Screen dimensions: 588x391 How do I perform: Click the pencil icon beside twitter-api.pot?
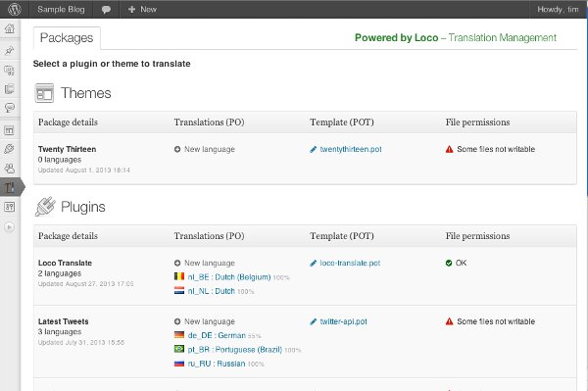(x=314, y=321)
